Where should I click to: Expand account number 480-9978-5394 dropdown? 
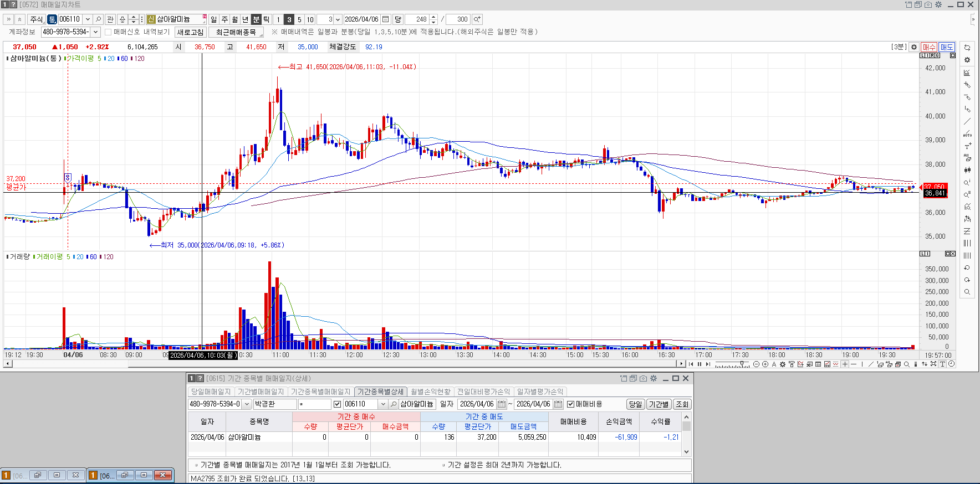[x=95, y=32]
